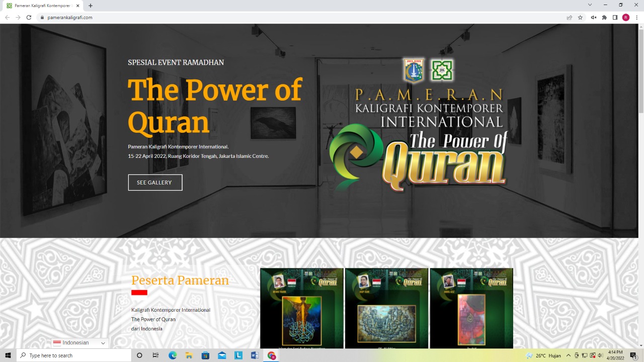The width and height of the screenshot is (644, 362).
Task: Show hidden system tray icons
Action: click(569, 355)
